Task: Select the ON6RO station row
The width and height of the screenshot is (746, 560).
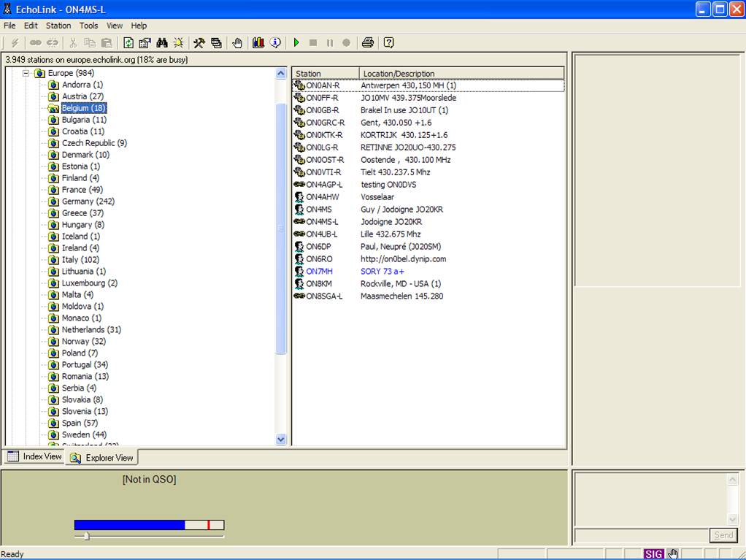Action: pos(428,259)
